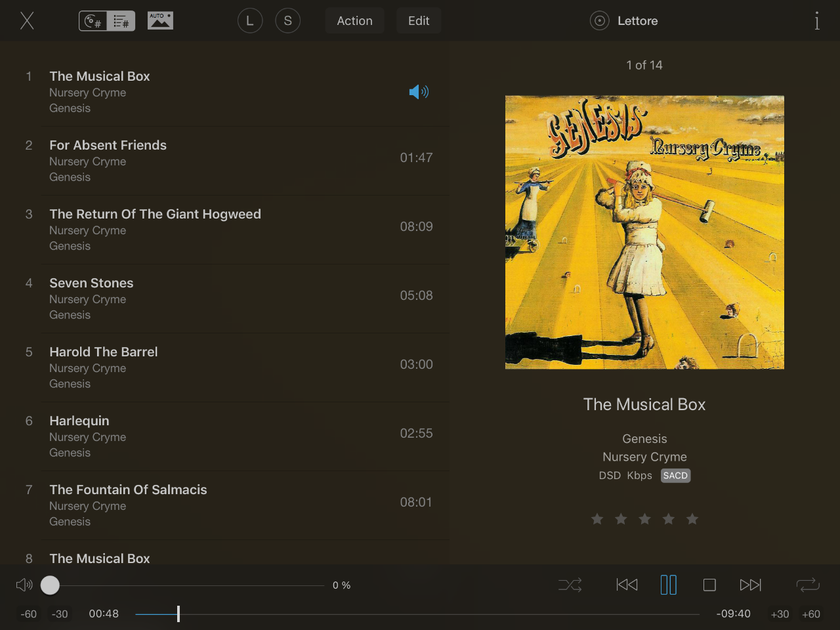Tap the Nursery Cryme album cover
This screenshot has height=630, width=840.
(x=644, y=232)
